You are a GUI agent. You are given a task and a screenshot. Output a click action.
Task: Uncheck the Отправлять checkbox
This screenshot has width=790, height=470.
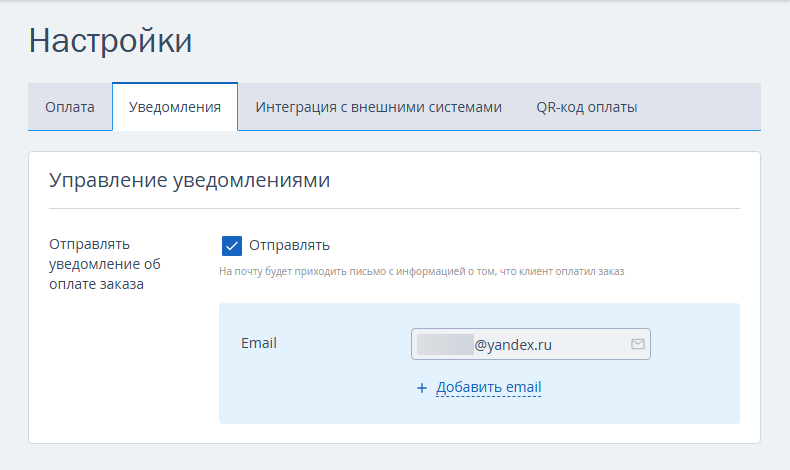click(232, 246)
